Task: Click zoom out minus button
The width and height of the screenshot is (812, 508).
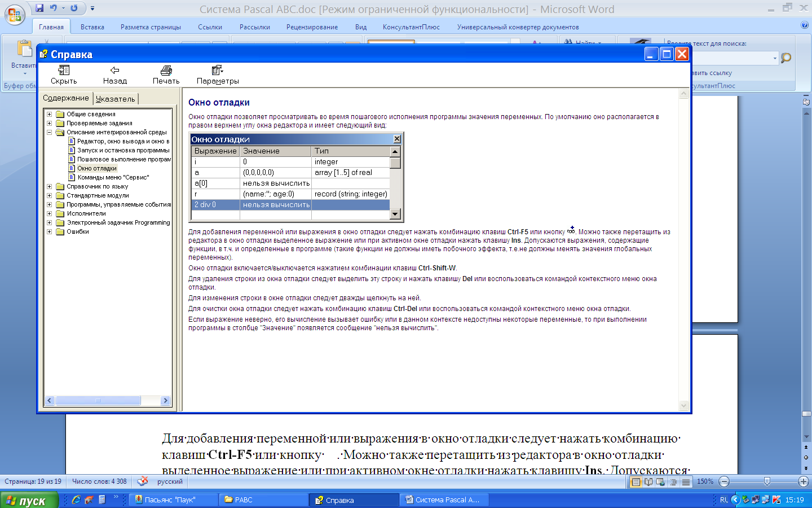Action: pos(725,481)
